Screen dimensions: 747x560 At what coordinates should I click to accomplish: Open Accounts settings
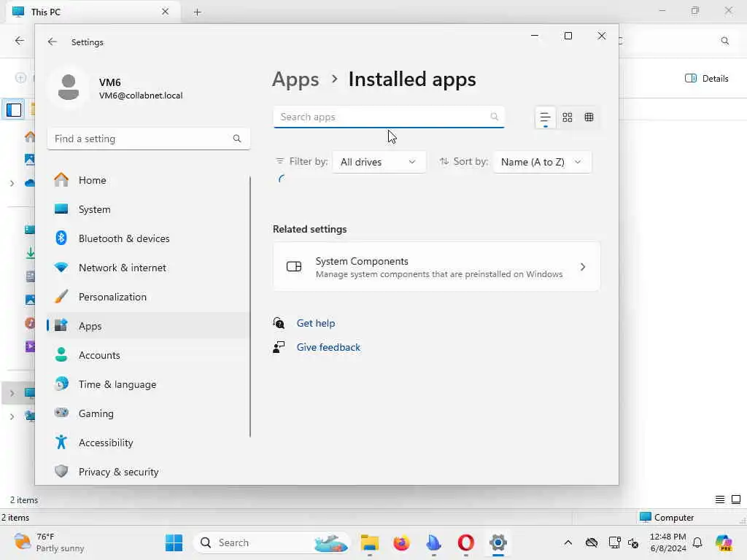point(148,355)
